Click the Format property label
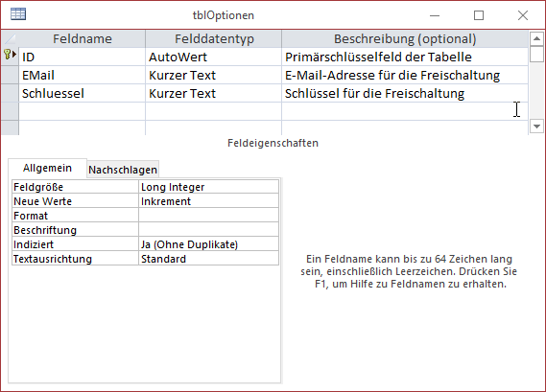 [x=75, y=216]
